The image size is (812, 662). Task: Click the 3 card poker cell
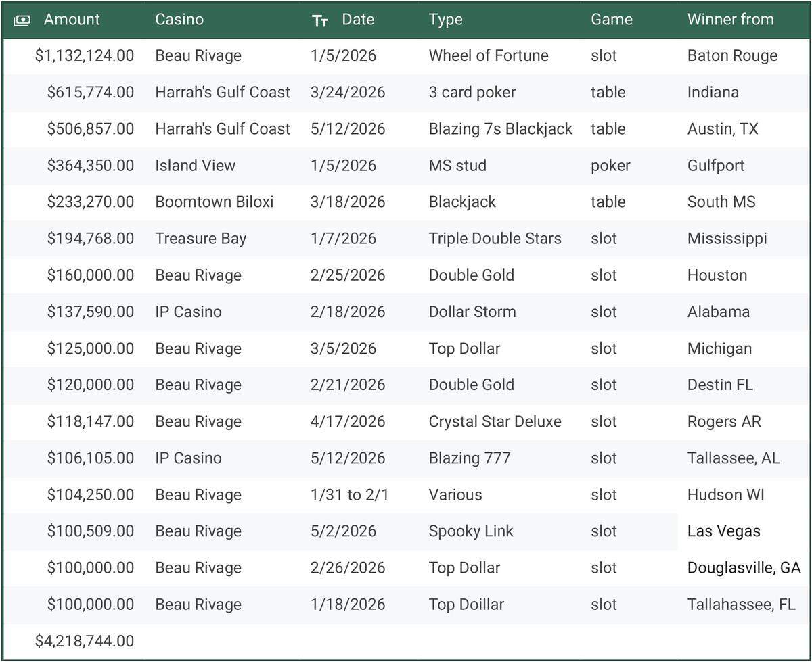pyautogui.click(x=472, y=92)
